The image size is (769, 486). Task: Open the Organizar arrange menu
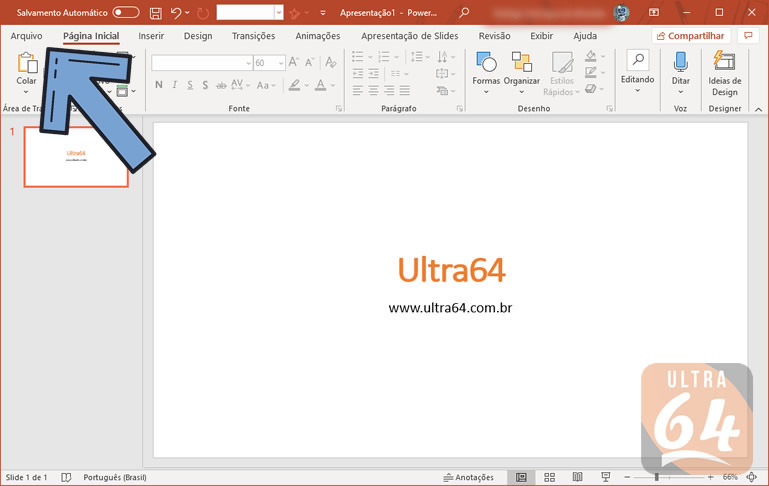[521, 68]
